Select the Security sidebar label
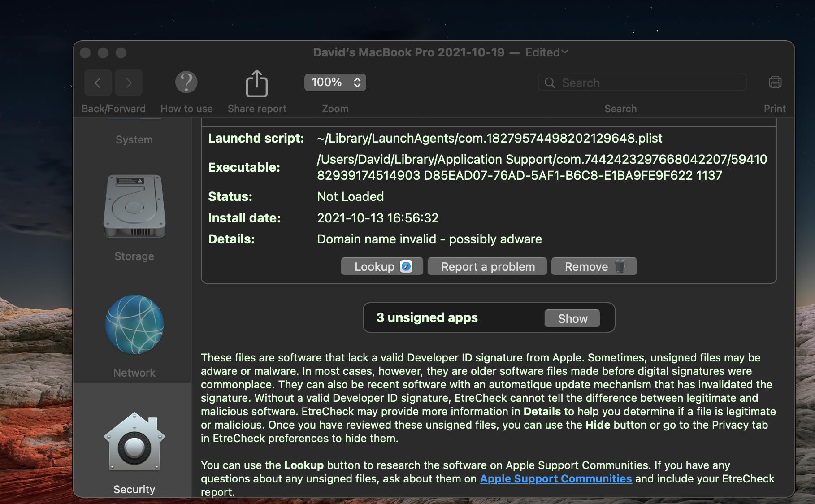The height and width of the screenshot is (504, 815). 134,490
